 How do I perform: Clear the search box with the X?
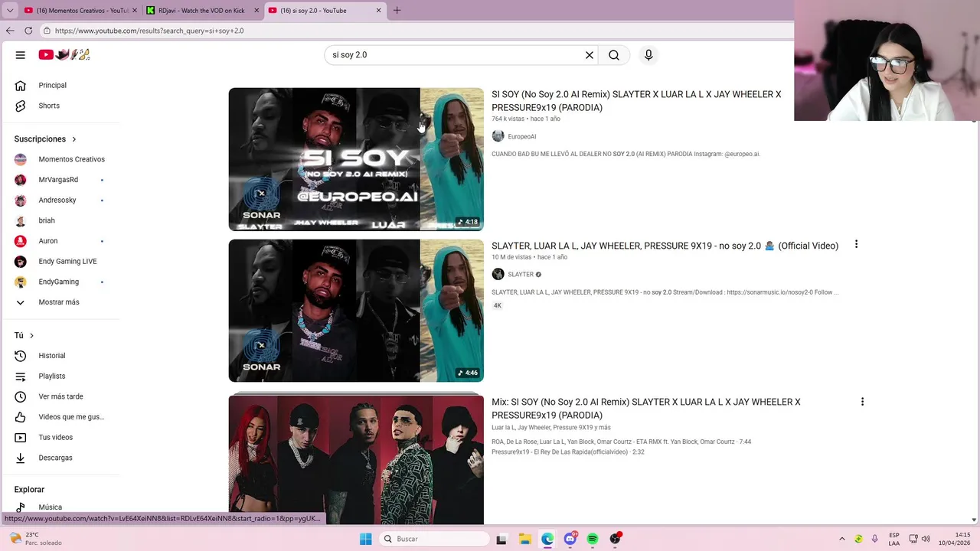590,55
